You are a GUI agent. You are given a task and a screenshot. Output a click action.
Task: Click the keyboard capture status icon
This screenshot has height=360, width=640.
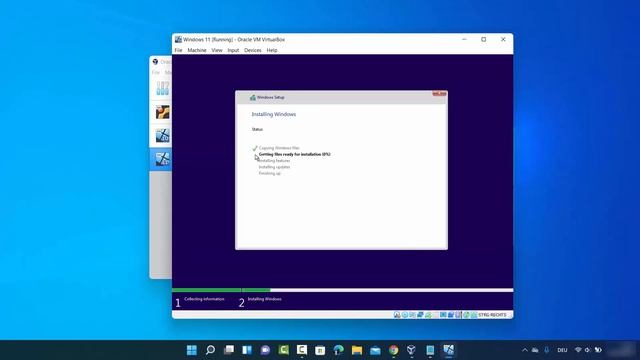(x=473, y=315)
